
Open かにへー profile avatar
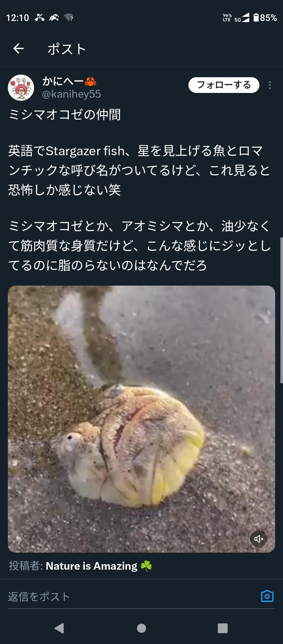[x=21, y=88]
